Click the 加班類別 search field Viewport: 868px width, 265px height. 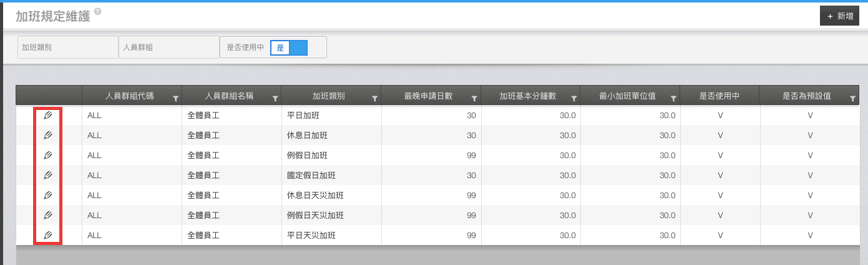pos(67,47)
